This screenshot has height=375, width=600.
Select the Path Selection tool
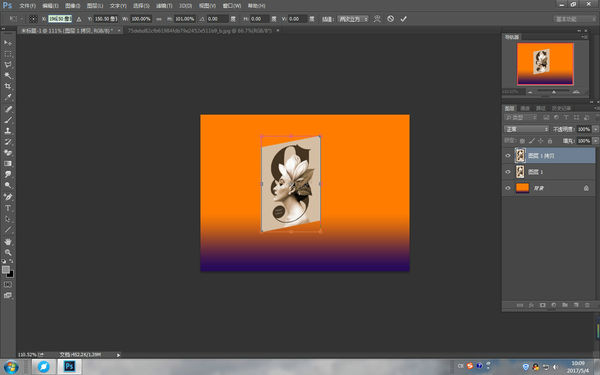click(8, 219)
